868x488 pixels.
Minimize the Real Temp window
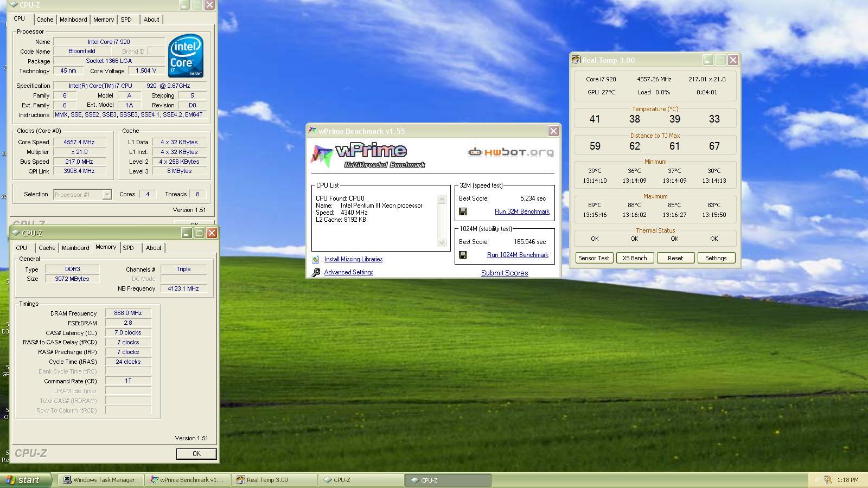[x=708, y=60]
